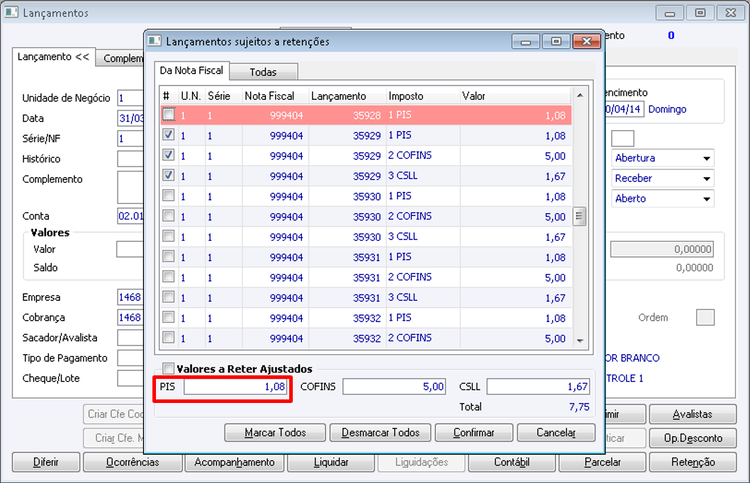750x483 pixels.
Task: Click the Histórico field in Lançamentos window
Action: 130,159
